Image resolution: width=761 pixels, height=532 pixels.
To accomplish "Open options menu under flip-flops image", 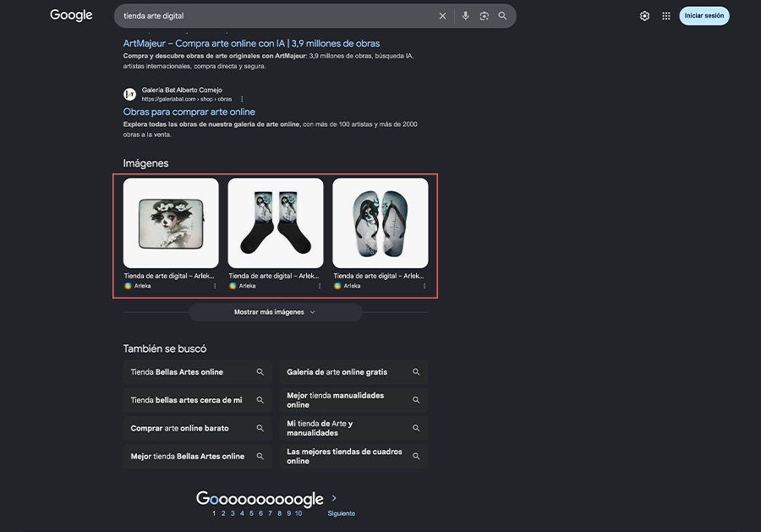I will (424, 286).
